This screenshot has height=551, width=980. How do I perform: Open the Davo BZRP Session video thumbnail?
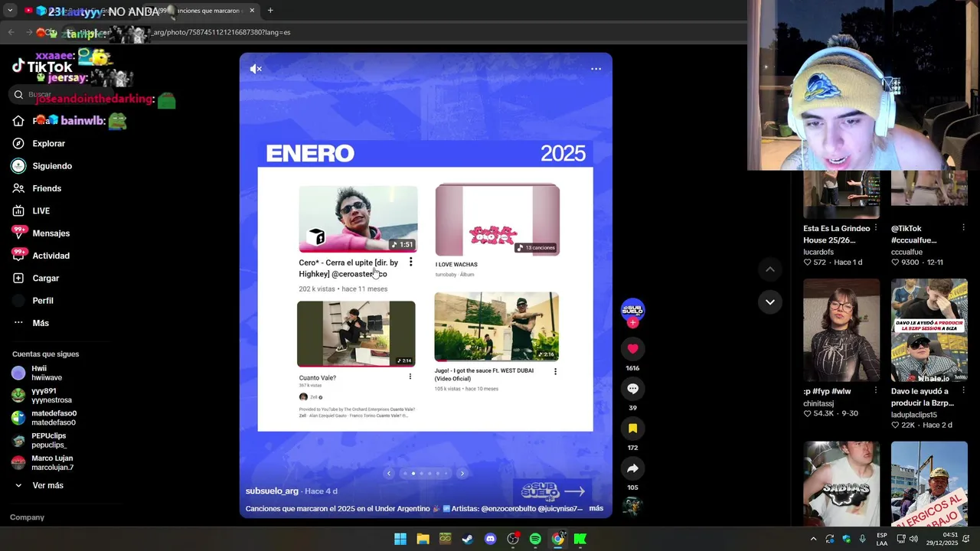click(929, 330)
